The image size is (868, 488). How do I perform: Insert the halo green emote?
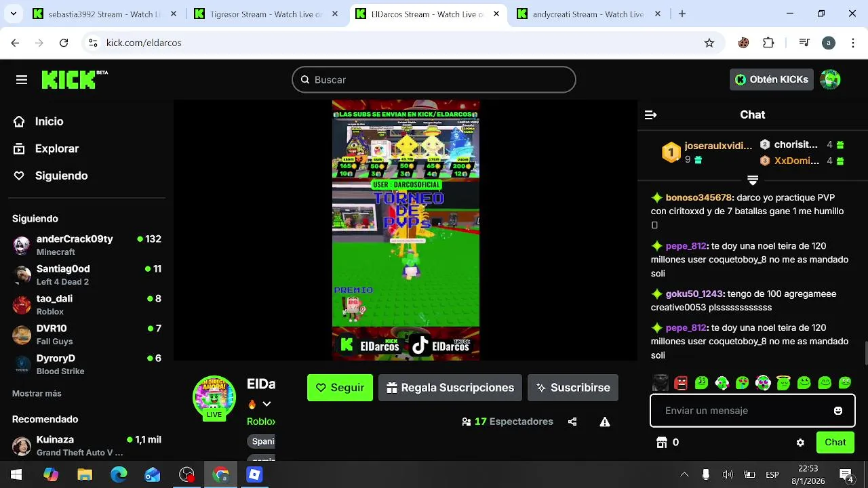click(783, 383)
